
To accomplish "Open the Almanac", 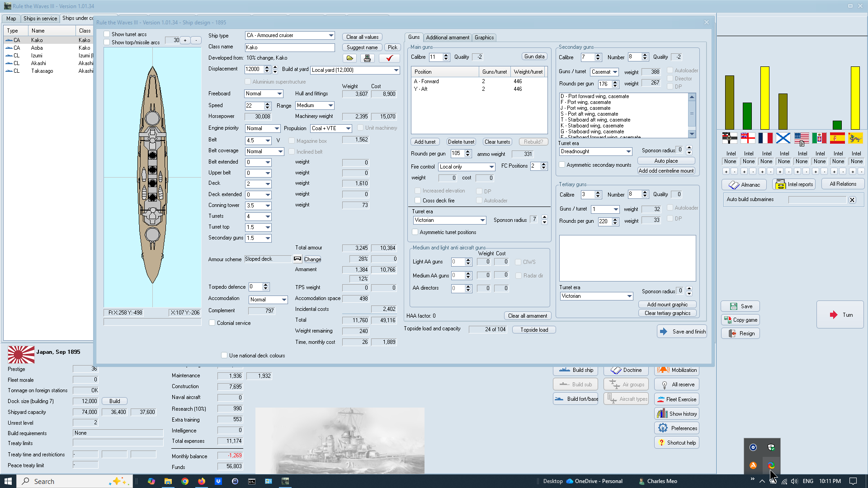I will tap(744, 184).
